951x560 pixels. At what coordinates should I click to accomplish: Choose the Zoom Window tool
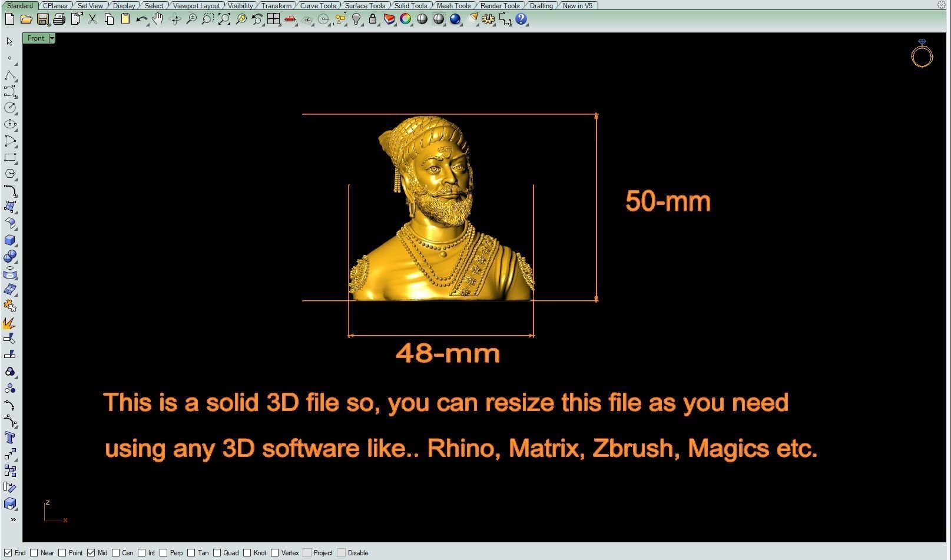tap(208, 19)
